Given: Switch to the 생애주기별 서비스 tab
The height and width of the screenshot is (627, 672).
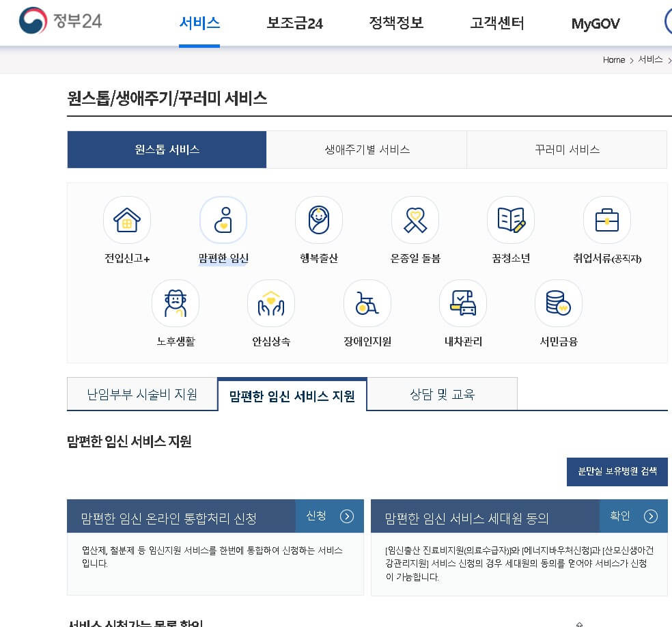Looking at the screenshot, I should point(366,149).
